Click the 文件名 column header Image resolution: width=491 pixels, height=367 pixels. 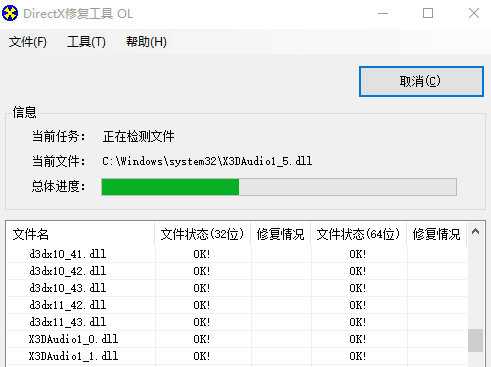(80, 234)
